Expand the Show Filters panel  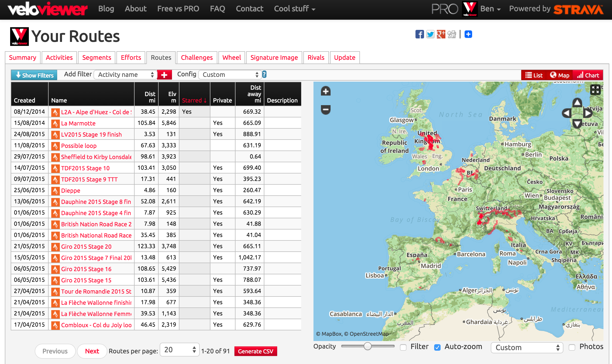[x=34, y=75]
